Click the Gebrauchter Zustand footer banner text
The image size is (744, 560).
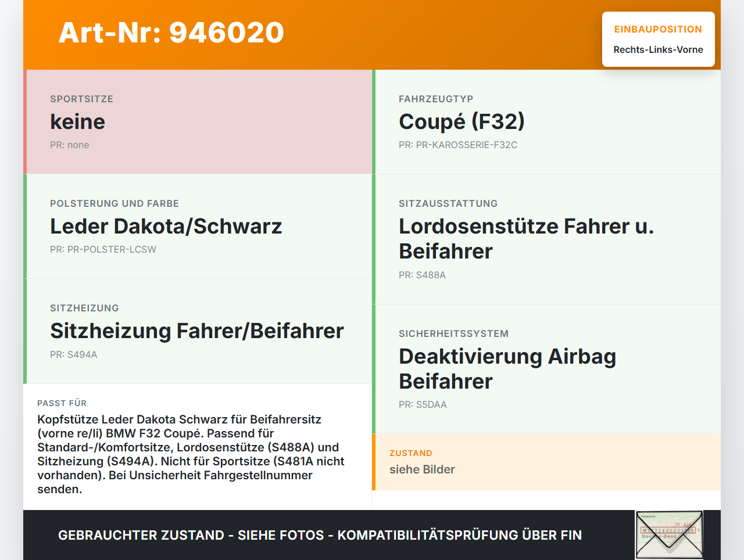320,535
